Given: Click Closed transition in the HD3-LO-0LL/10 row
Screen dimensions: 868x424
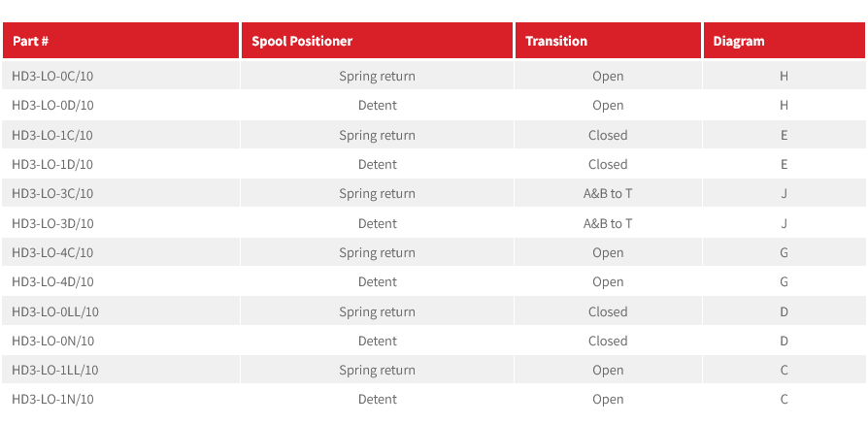Looking at the screenshot, I should click(608, 311).
